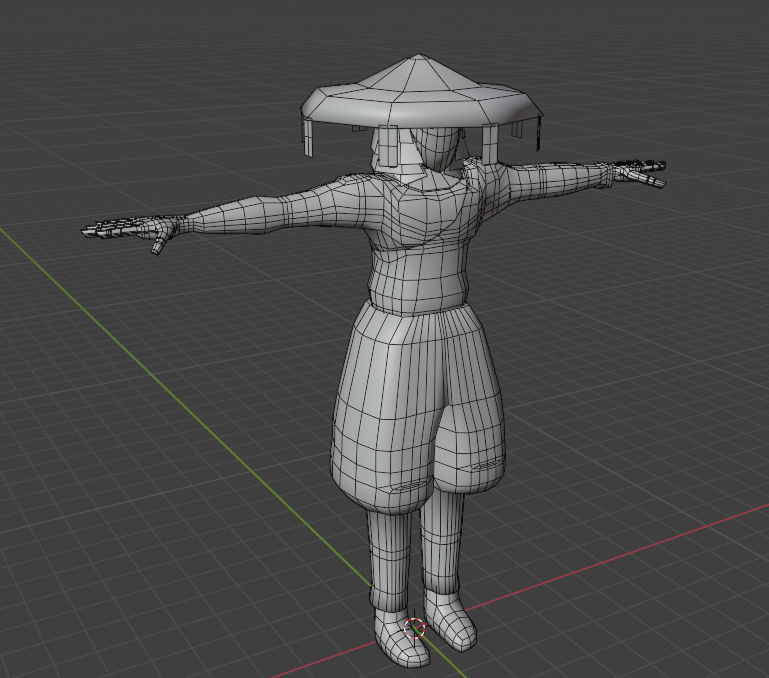Select the baggy pants mesh
This screenshot has height=678, width=769.
[418, 410]
